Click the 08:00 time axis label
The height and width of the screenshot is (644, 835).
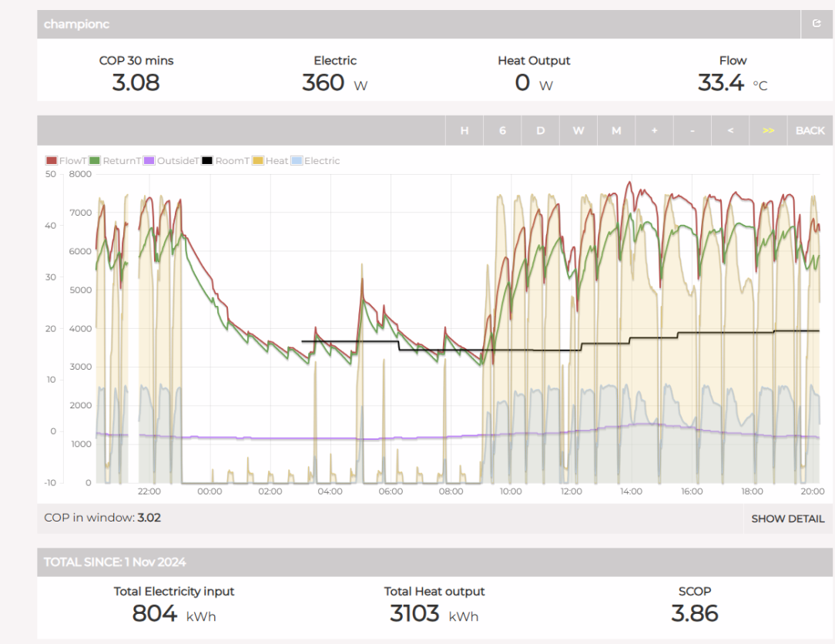(x=451, y=491)
